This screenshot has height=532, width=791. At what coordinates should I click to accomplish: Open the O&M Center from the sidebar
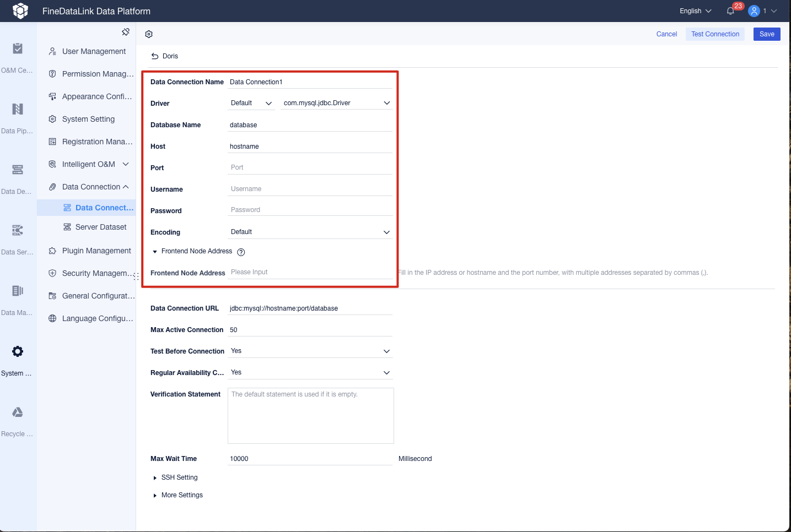pyautogui.click(x=17, y=55)
